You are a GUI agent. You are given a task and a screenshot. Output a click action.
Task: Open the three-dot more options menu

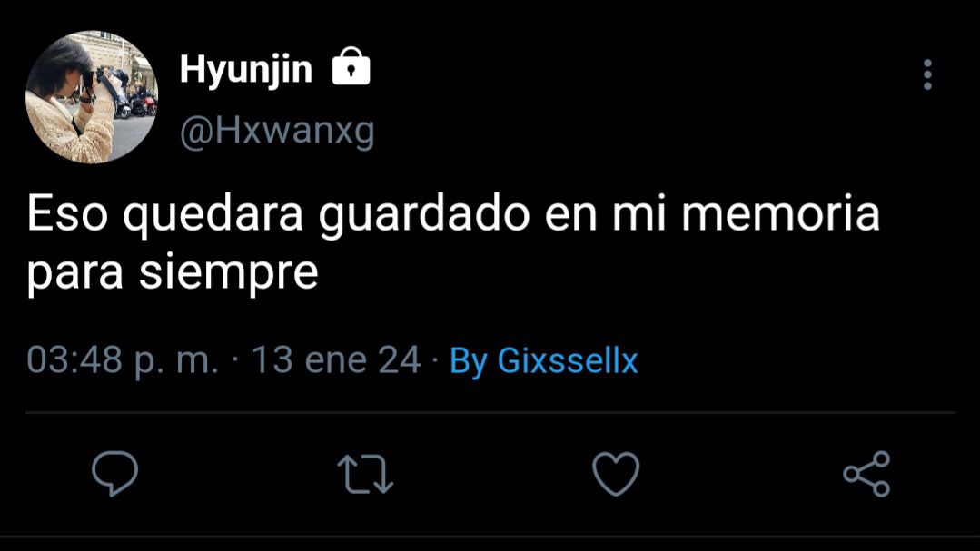927,75
